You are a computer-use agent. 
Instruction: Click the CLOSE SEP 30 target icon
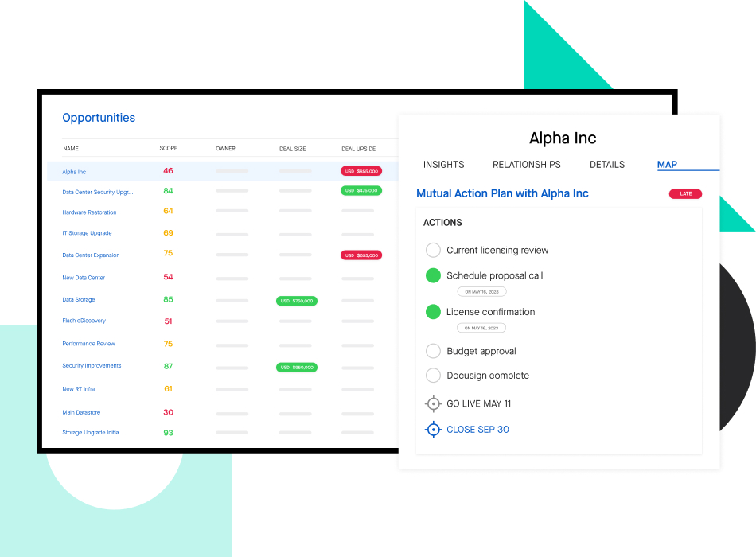point(433,429)
